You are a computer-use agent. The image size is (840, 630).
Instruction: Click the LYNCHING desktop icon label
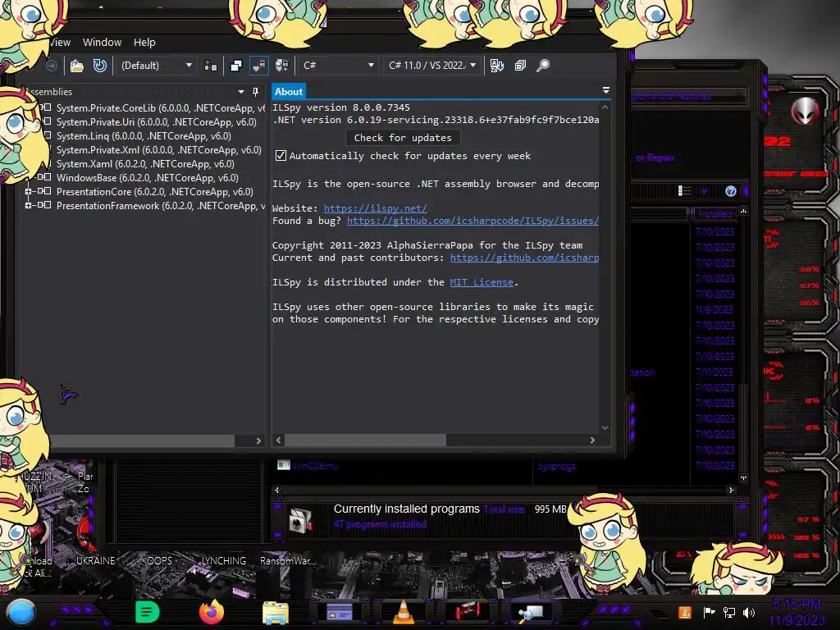pos(223,561)
